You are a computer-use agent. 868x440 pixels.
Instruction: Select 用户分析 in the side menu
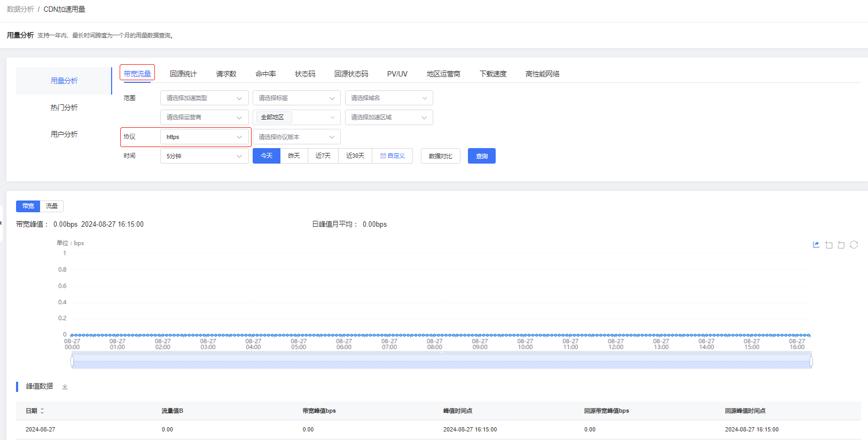pyautogui.click(x=64, y=134)
